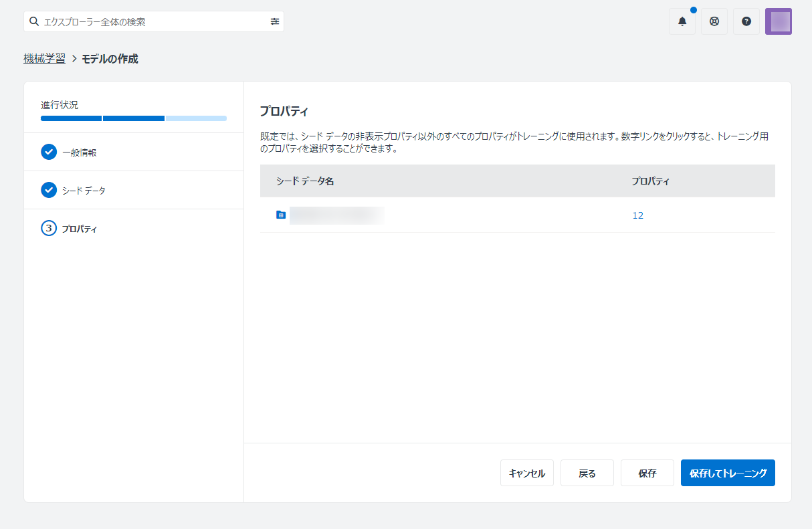Open the notifications bell icon

pyautogui.click(x=682, y=21)
